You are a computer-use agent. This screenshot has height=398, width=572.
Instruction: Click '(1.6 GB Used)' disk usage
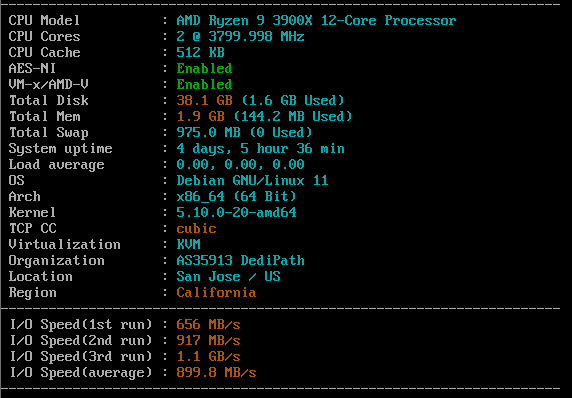[293, 100]
